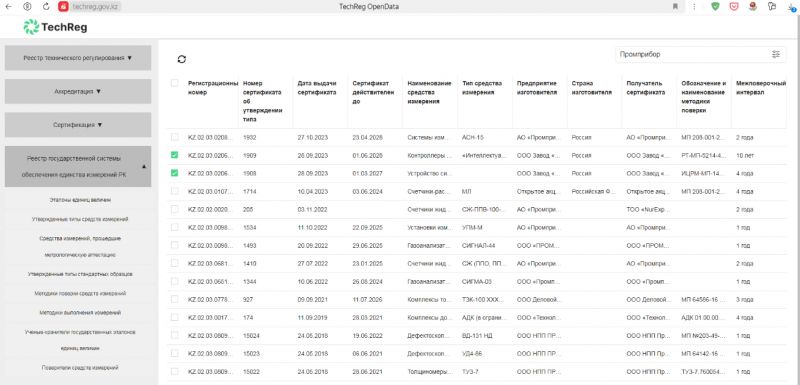The height and width of the screenshot is (385, 800).
Task: Open the browser downloads icon
Action: coord(791,7)
